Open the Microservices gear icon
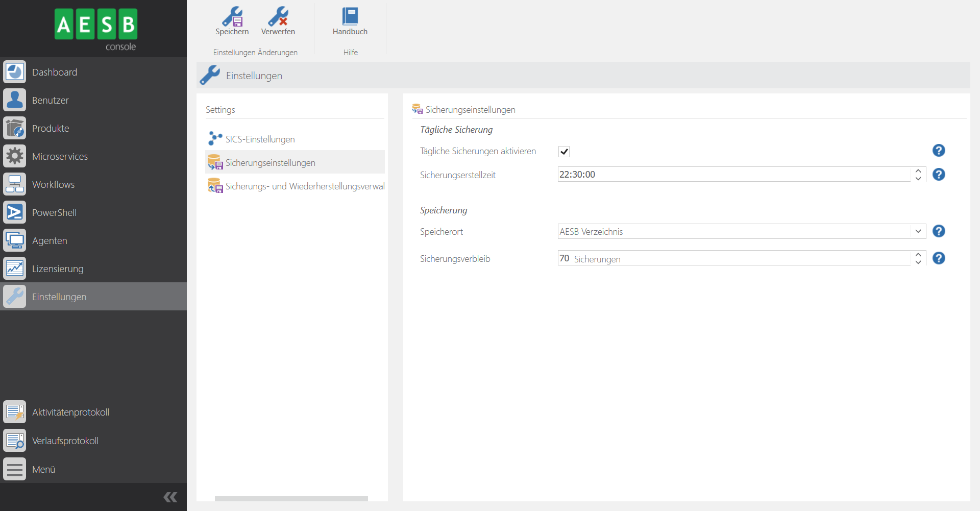This screenshot has height=511, width=980. pos(15,156)
